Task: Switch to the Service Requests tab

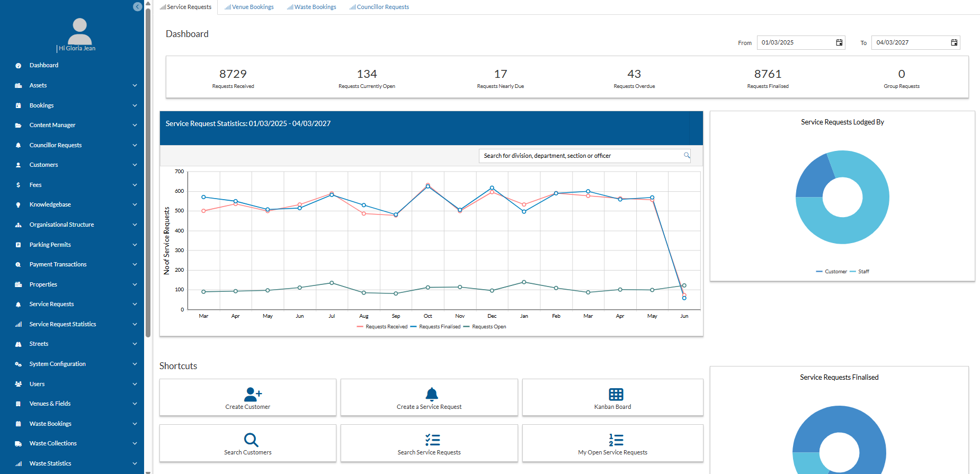Action: (x=186, y=7)
